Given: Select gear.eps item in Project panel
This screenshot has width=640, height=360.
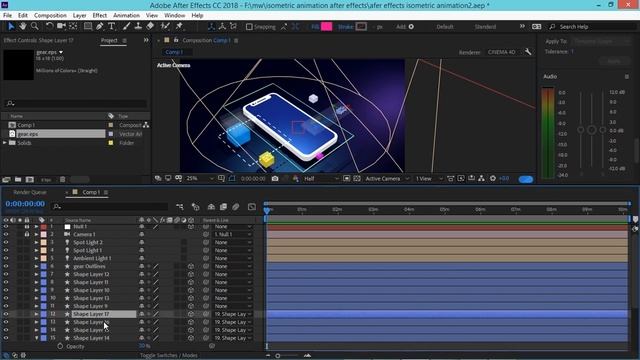Looking at the screenshot, I should click(56, 134).
